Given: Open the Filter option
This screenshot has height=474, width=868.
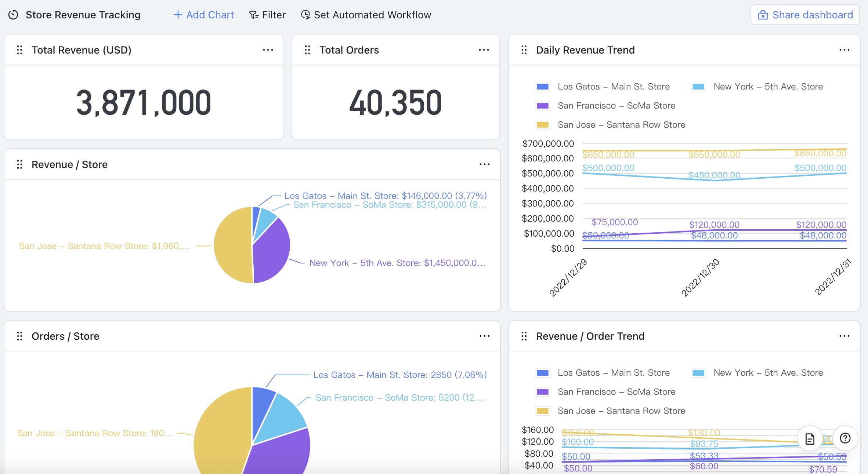Looking at the screenshot, I should (x=267, y=15).
